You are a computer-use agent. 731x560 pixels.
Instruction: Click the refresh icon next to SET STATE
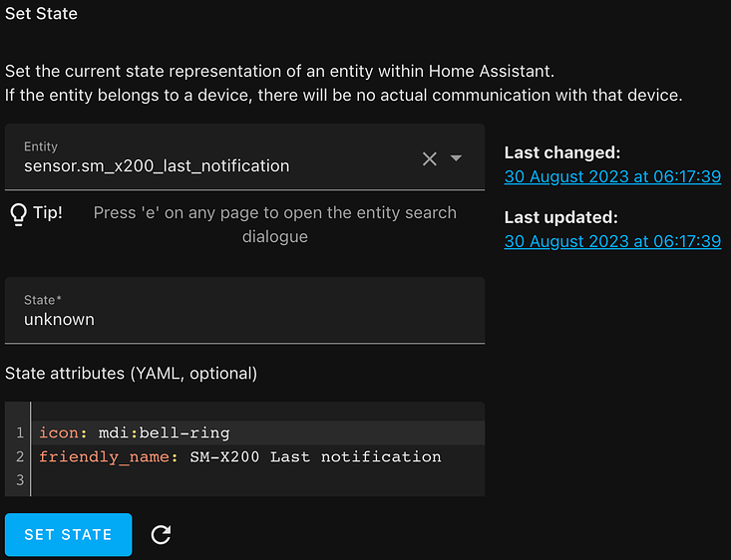[x=161, y=534]
